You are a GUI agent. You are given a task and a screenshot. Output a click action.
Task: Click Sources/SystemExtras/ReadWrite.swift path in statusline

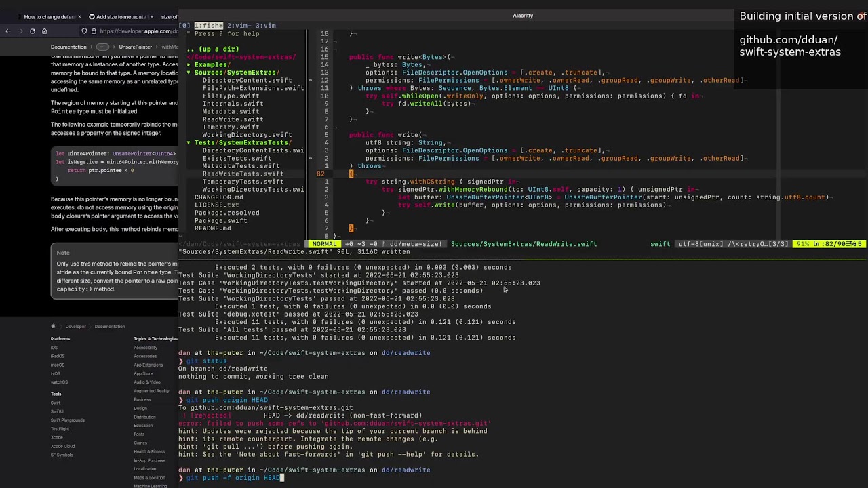point(524,244)
